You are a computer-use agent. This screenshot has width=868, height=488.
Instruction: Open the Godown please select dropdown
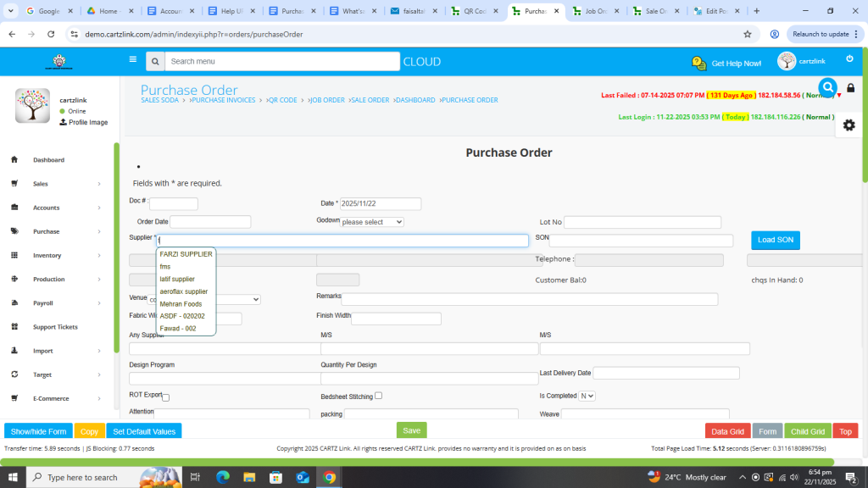coord(371,222)
